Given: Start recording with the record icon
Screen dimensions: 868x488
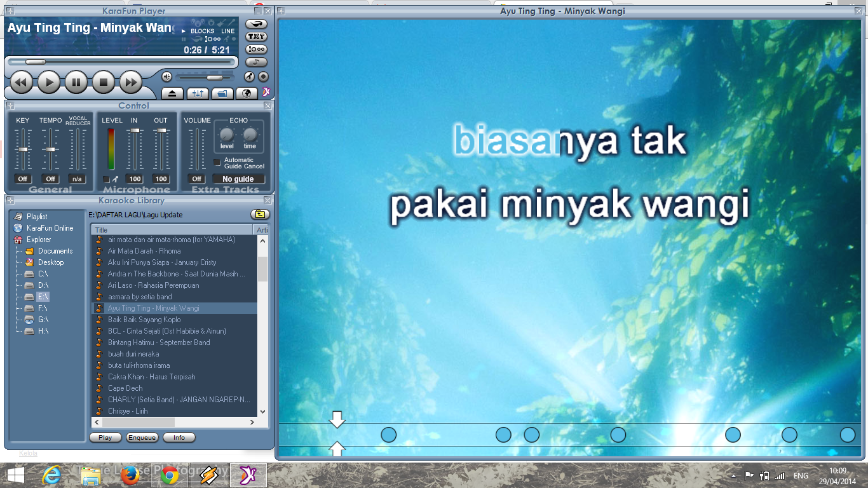Looking at the screenshot, I should [263, 77].
